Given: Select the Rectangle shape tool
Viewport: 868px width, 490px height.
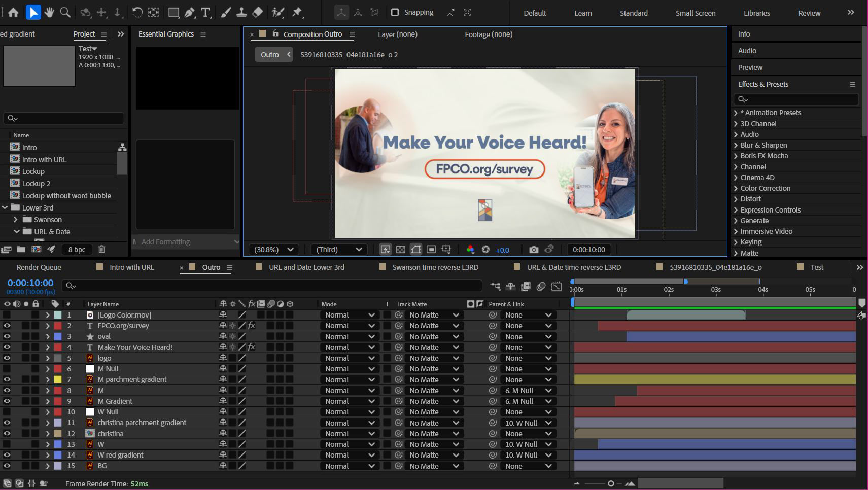Looking at the screenshot, I should pos(174,13).
